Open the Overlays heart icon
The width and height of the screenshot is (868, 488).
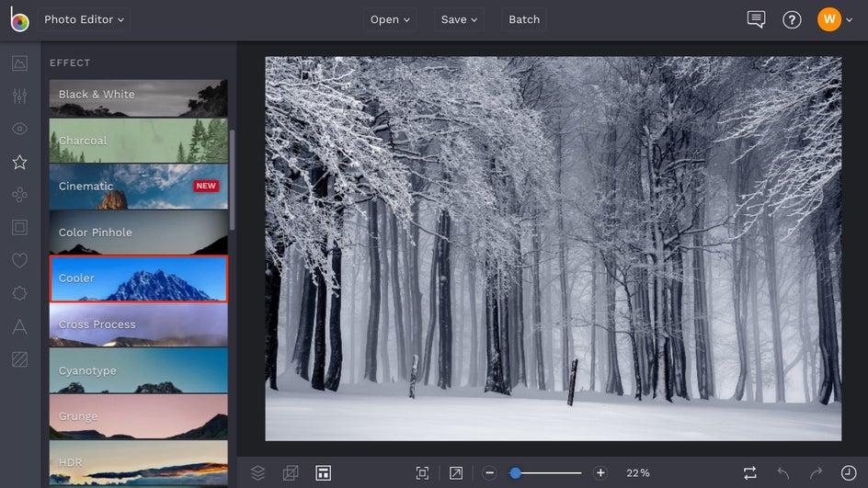point(19,261)
